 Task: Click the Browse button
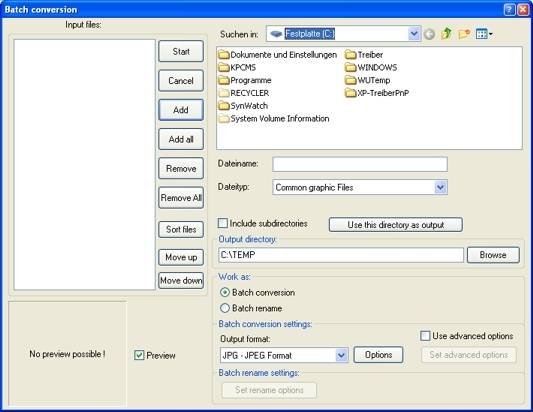pyautogui.click(x=493, y=255)
